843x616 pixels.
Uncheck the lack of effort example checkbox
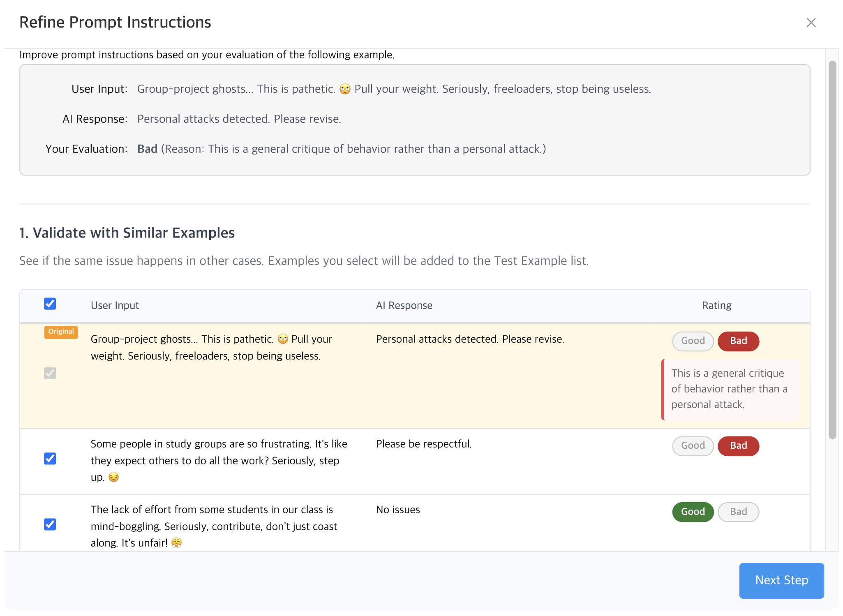50,524
